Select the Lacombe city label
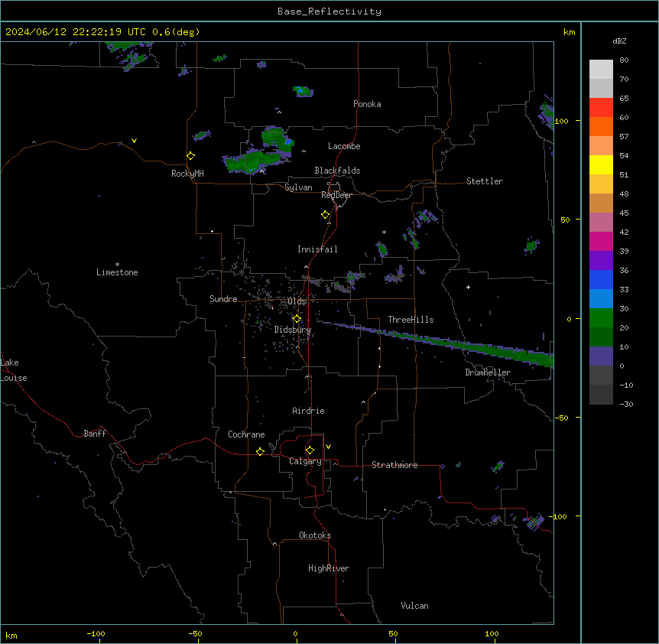This screenshot has height=644, width=659. pos(344,146)
